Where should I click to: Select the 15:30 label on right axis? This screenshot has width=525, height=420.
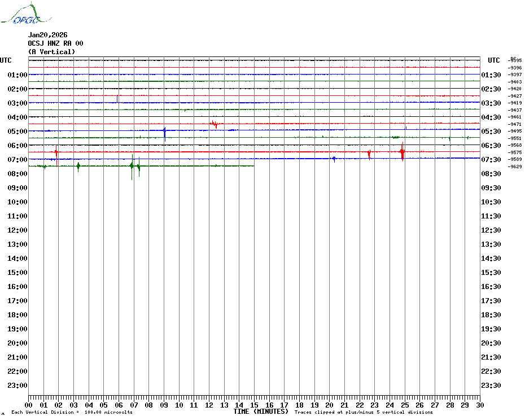point(490,273)
